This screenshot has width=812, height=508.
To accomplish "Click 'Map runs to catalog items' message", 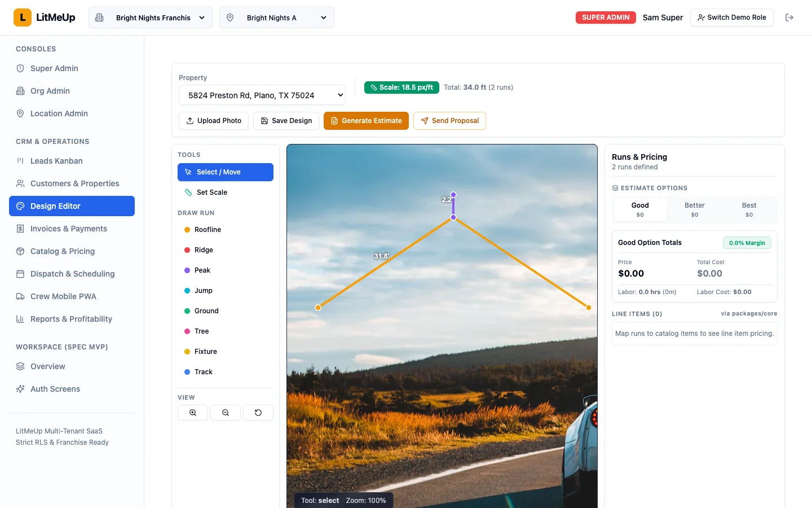I will pos(695,334).
